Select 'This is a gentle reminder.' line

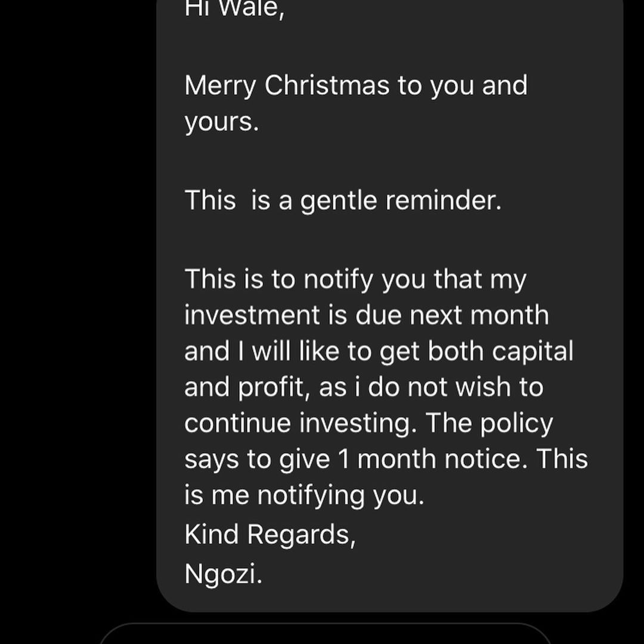[x=343, y=201]
